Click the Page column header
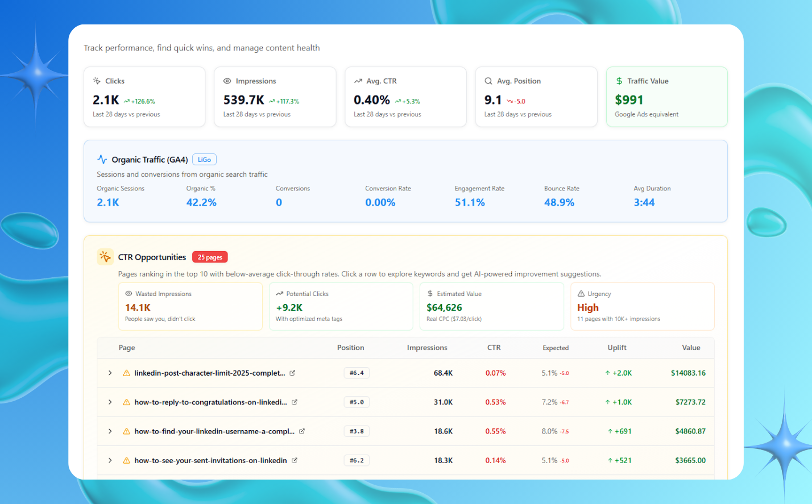 [127, 348]
